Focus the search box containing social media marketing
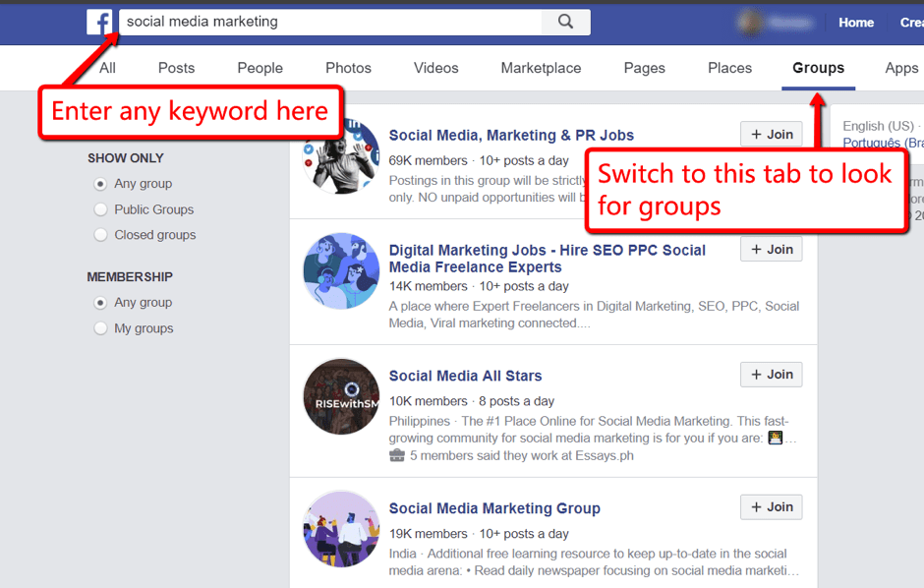924x588 pixels. click(330, 22)
